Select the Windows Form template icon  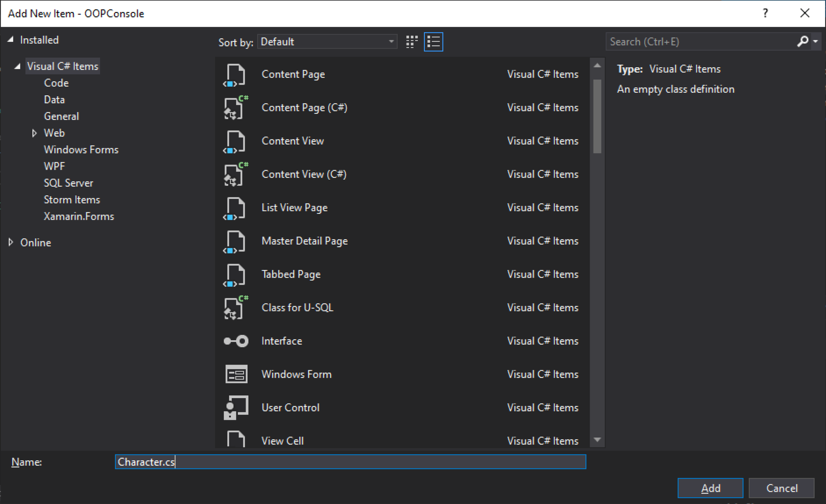pos(236,374)
